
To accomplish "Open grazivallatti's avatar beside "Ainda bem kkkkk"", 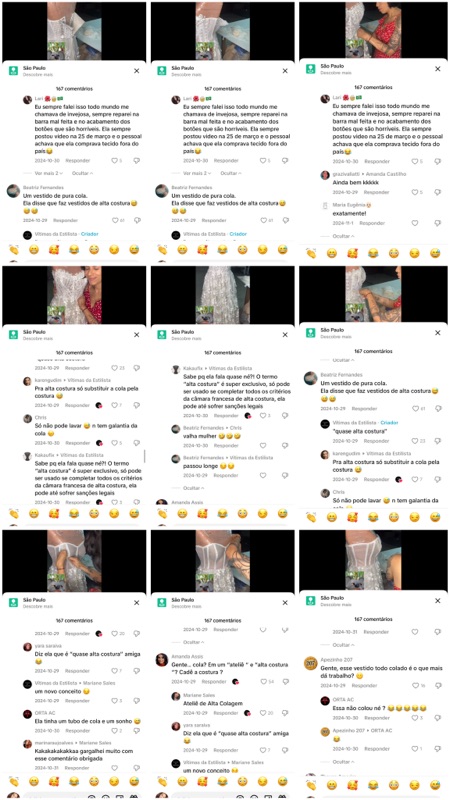I will 325,175.
